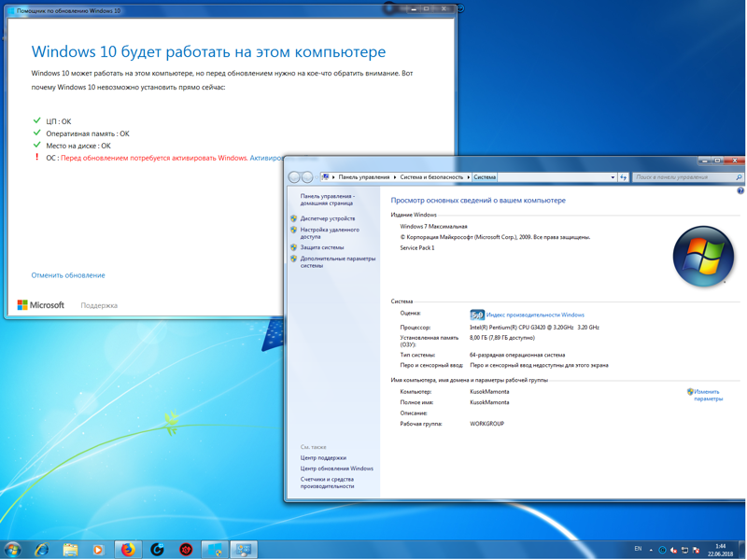Click the performance rating badge icon
The height and width of the screenshot is (560, 747).
477,315
